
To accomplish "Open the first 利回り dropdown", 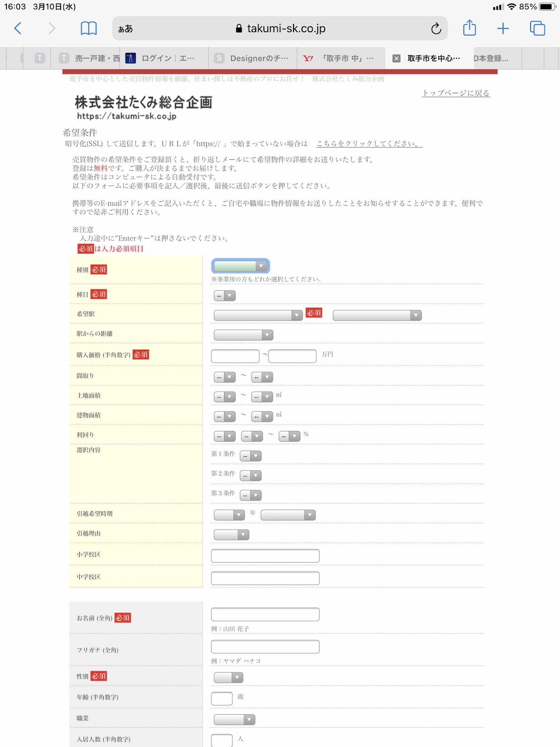I will click(x=224, y=436).
